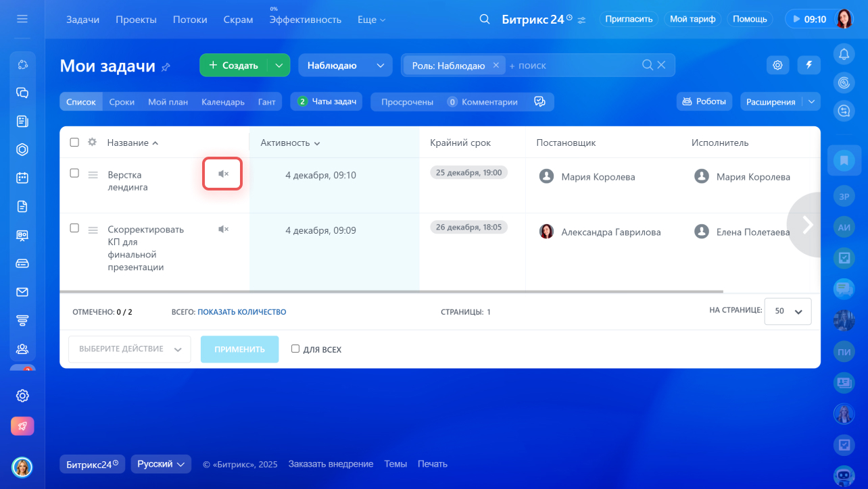
Task: Tick the Скорректировать КП task checkbox
Action: (74, 228)
